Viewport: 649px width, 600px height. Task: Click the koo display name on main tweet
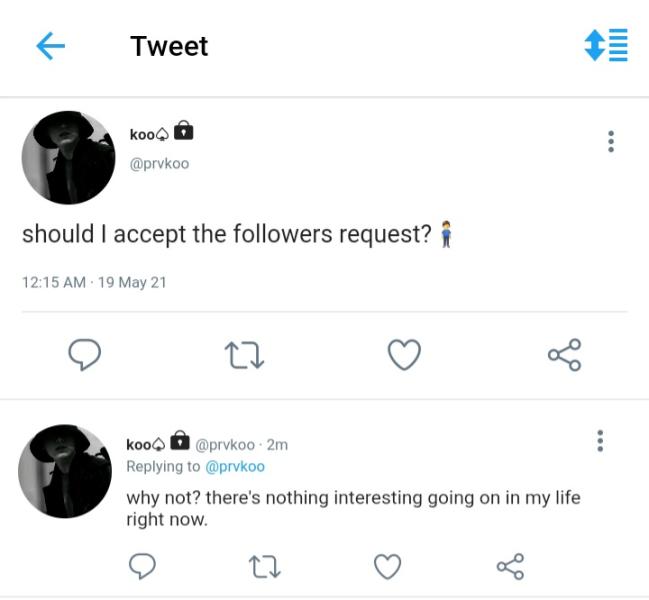coord(143,134)
